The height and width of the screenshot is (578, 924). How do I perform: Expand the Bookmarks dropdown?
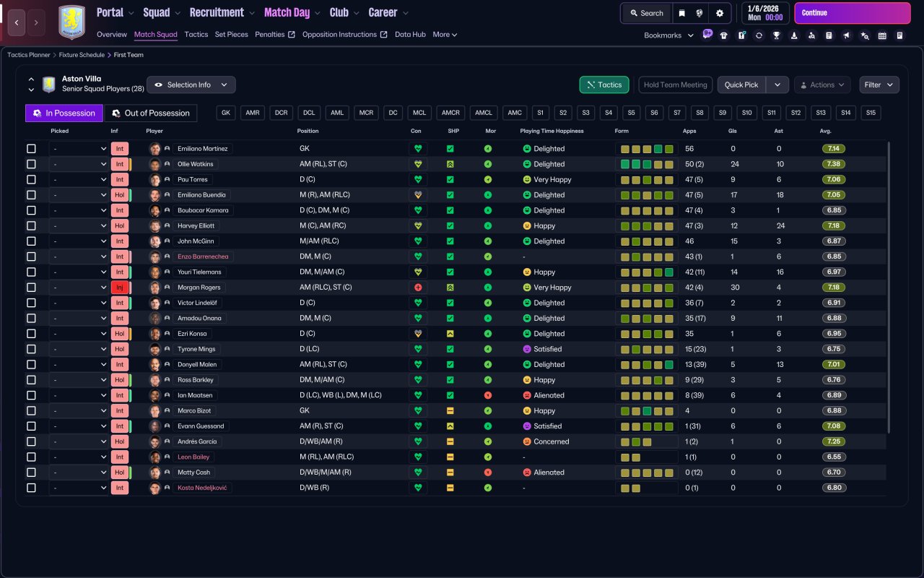[668, 35]
